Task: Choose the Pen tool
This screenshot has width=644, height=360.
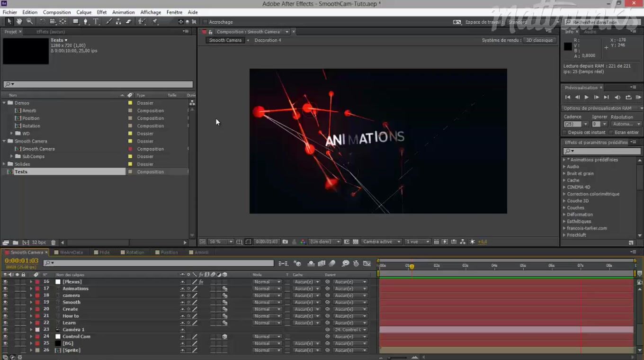Action: point(86,22)
